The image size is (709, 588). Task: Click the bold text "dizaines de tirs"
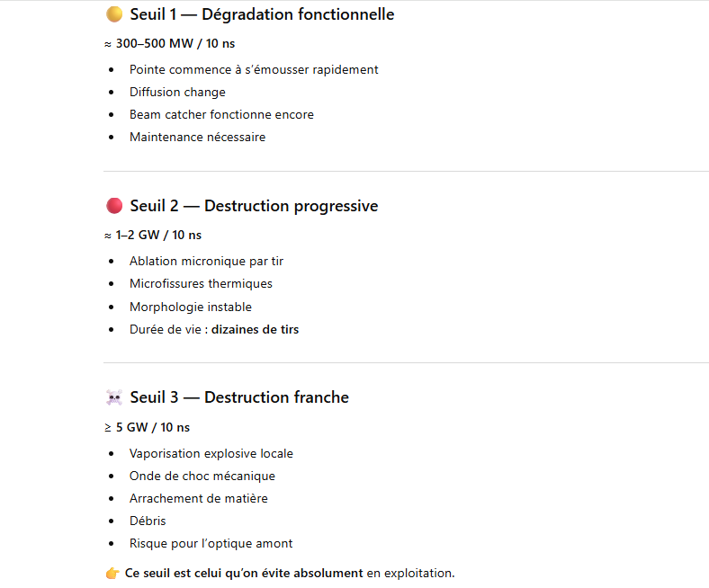(255, 329)
